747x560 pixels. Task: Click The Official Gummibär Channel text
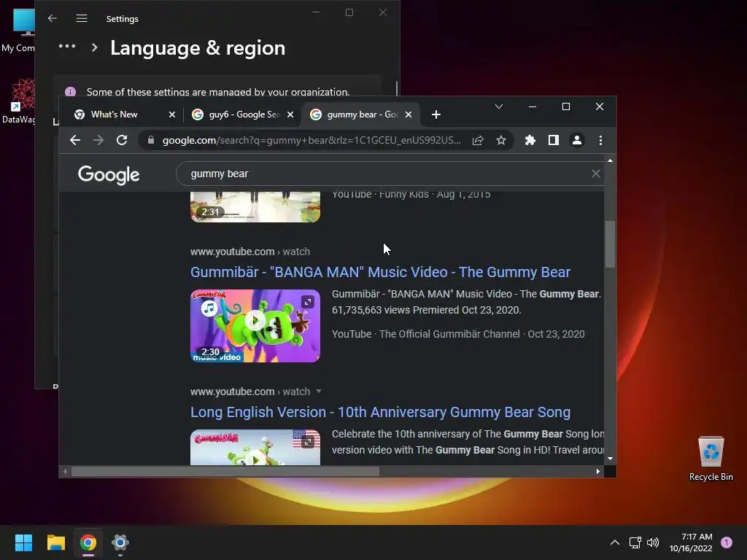click(x=449, y=334)
